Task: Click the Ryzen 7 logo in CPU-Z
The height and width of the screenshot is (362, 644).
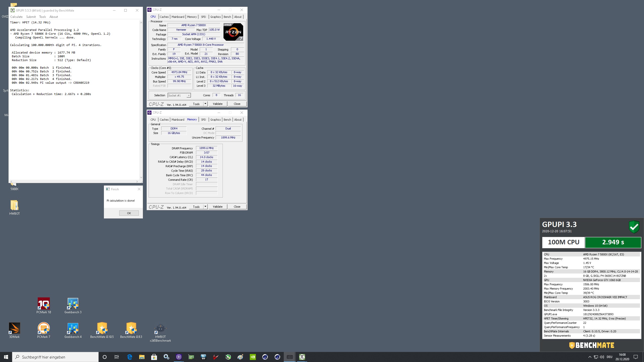Action: 233,32
